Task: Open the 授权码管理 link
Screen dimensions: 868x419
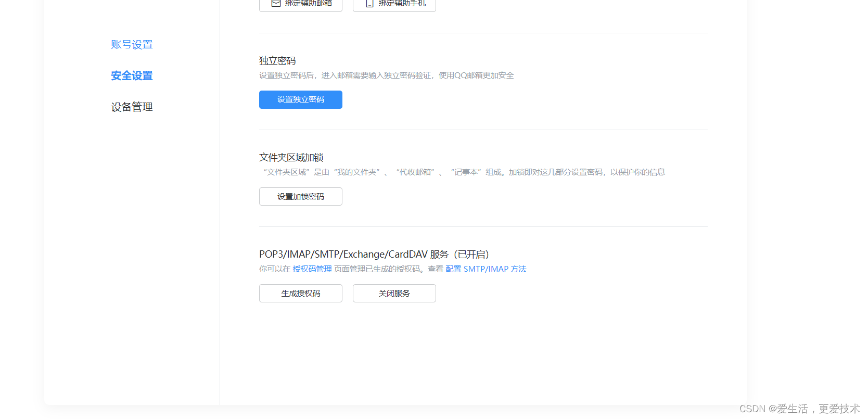Action: point(312,269)
